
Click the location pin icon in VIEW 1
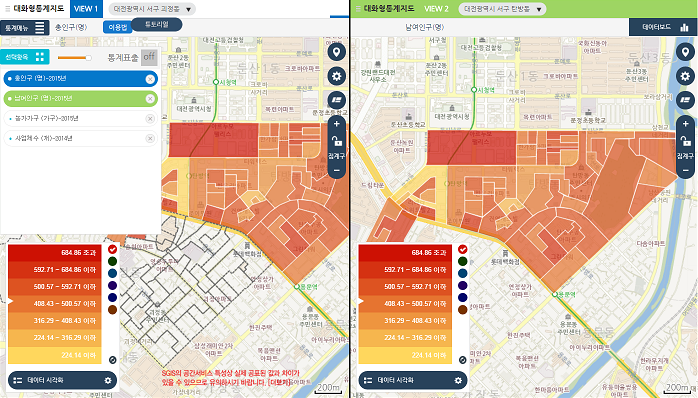[x=337, y=52]
